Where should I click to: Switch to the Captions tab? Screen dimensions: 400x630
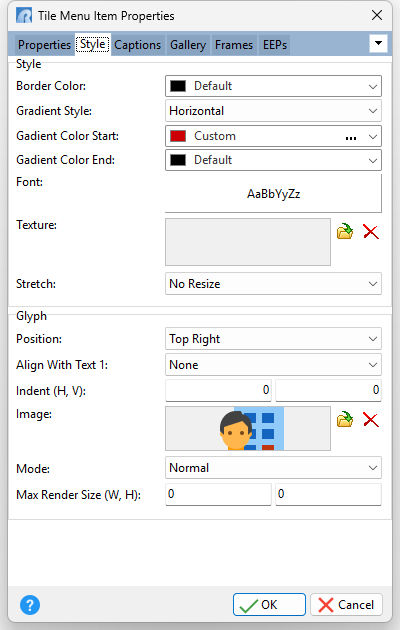click(137, 45)
